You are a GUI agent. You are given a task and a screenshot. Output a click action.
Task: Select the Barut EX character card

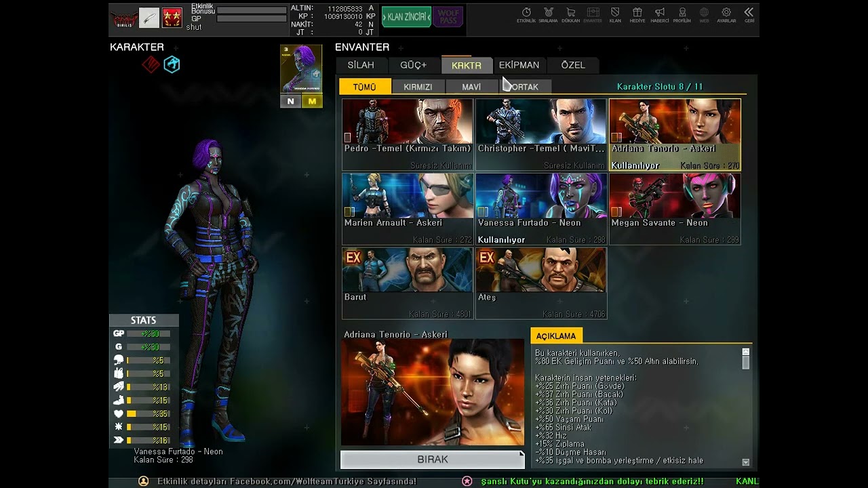[x=408, y=283]
